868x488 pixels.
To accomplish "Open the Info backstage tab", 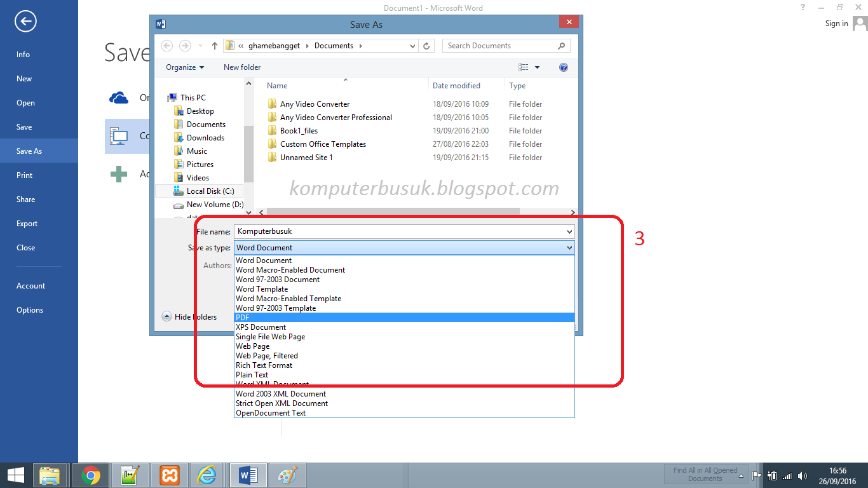I will pos(39,55).
